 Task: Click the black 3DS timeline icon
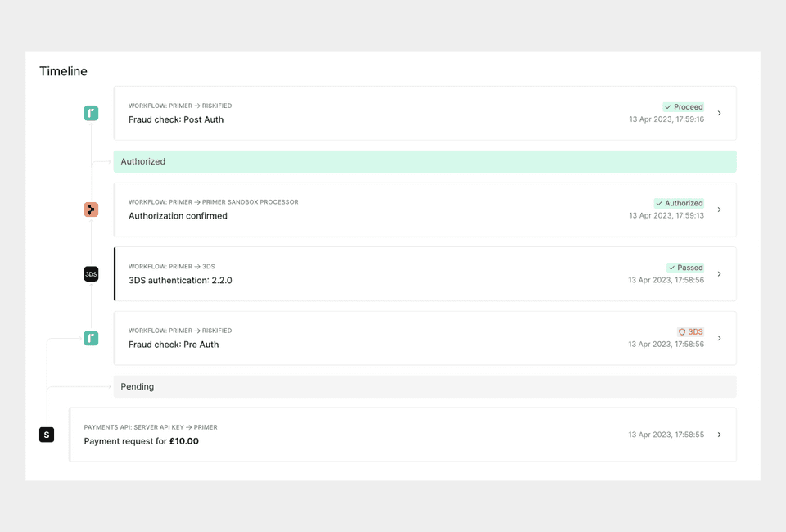click(x=91, y=274)
